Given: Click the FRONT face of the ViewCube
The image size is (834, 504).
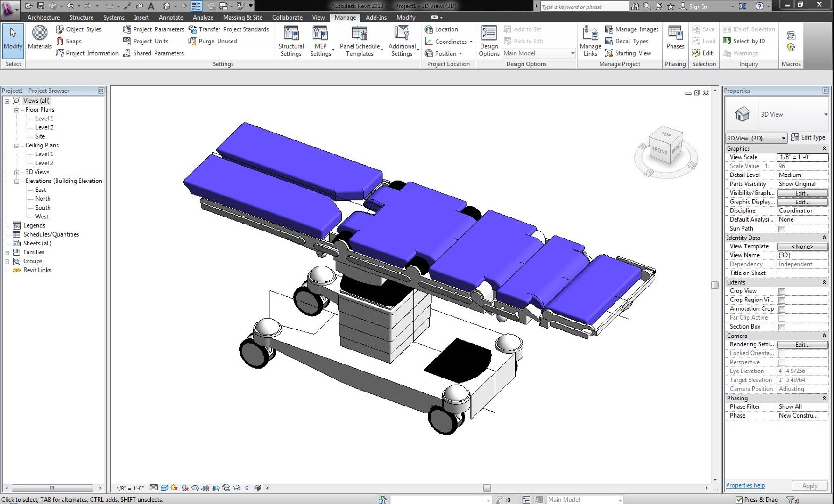Looking at the screenshot, I should tap(659, 150).
